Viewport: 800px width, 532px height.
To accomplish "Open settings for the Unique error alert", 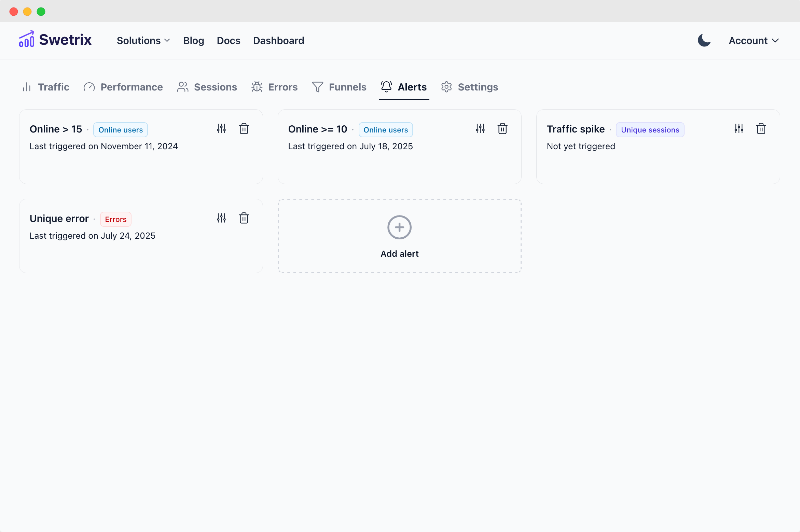I will [x=221, y=218].
